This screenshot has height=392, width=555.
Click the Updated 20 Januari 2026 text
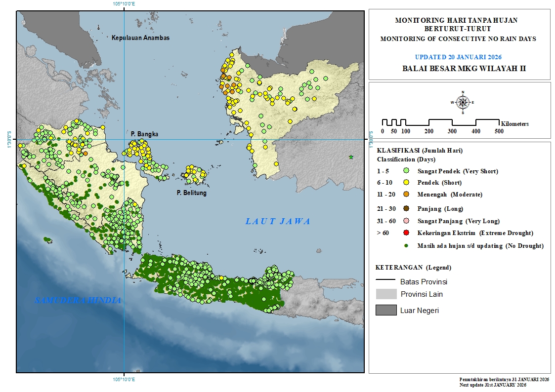[x=458, y=57]
